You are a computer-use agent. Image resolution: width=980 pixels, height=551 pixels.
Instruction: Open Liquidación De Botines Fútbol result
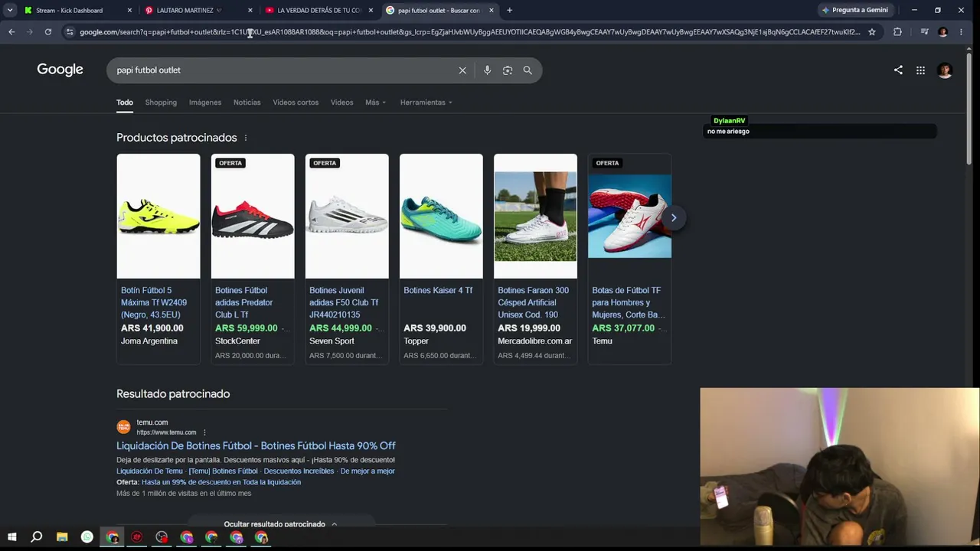256,446
